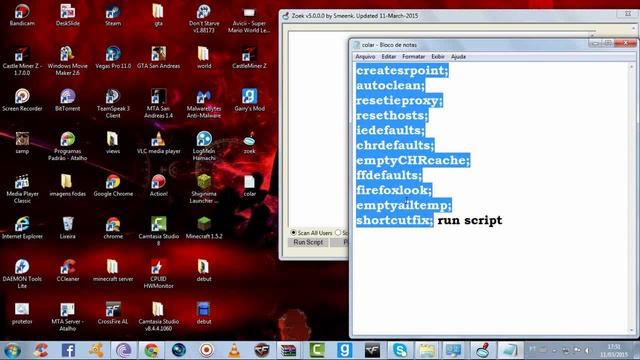640x360 pixels.
Task: Select Malwarebytes Anti-Malware desktop icon
Action: point(204,104)
